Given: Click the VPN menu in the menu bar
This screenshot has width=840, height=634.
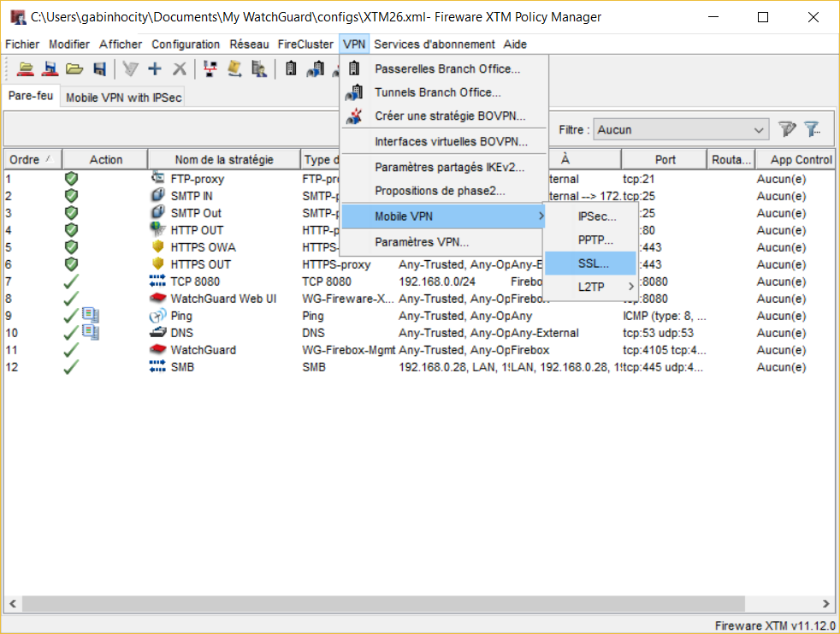Looking at the screenshot, I should click(x=354, y=44).
